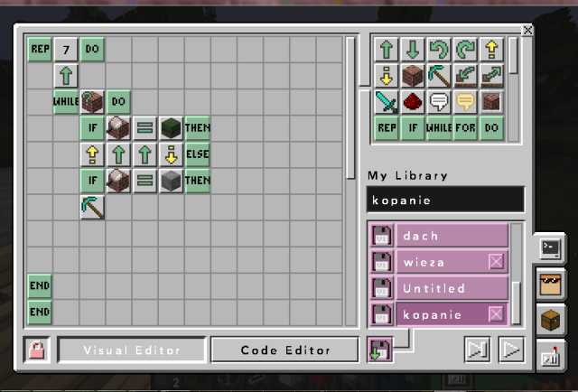The width and height of the screenshot is (578, 392).
Task: Choose the palette arrow pointing up-right from a block
Action: pos(491,76)
